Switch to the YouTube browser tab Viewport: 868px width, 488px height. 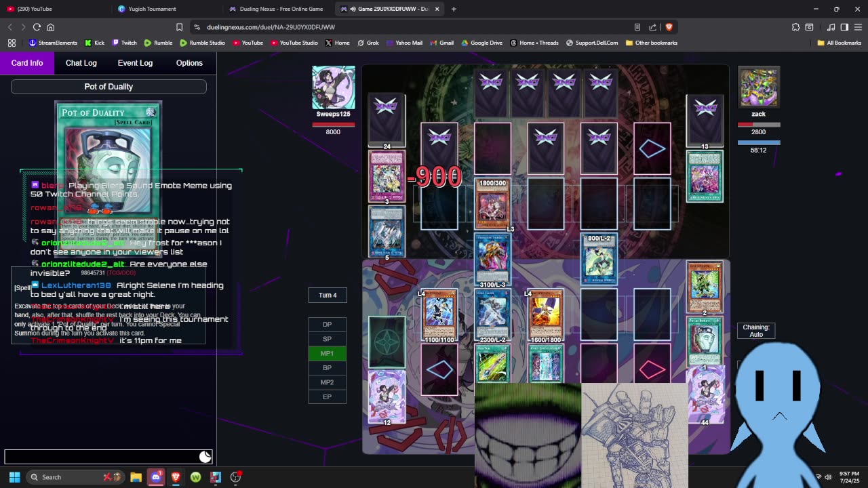click(54, 9)
